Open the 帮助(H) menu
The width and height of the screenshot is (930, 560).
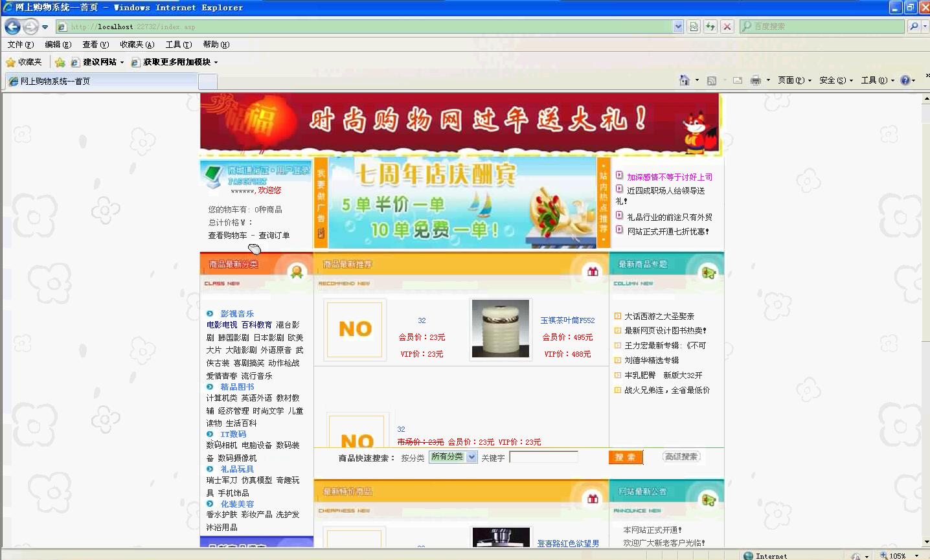tap(216, 45)
